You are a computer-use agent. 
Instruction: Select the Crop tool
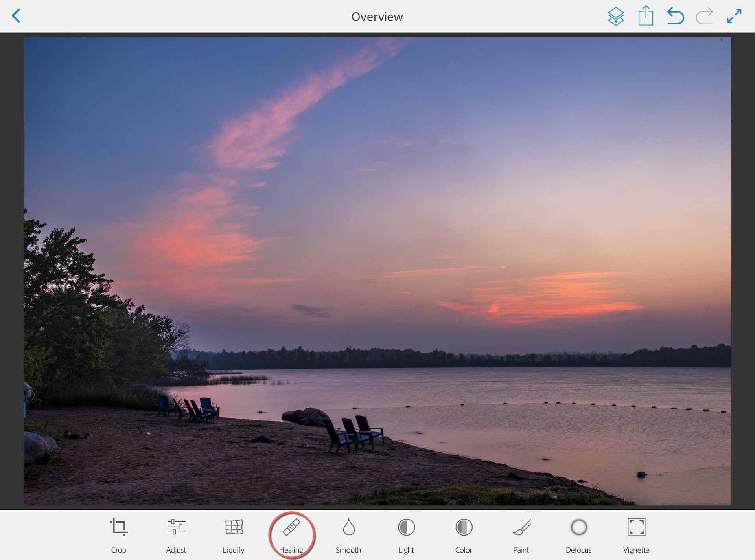pyautogui.click(x=119, y=536)
